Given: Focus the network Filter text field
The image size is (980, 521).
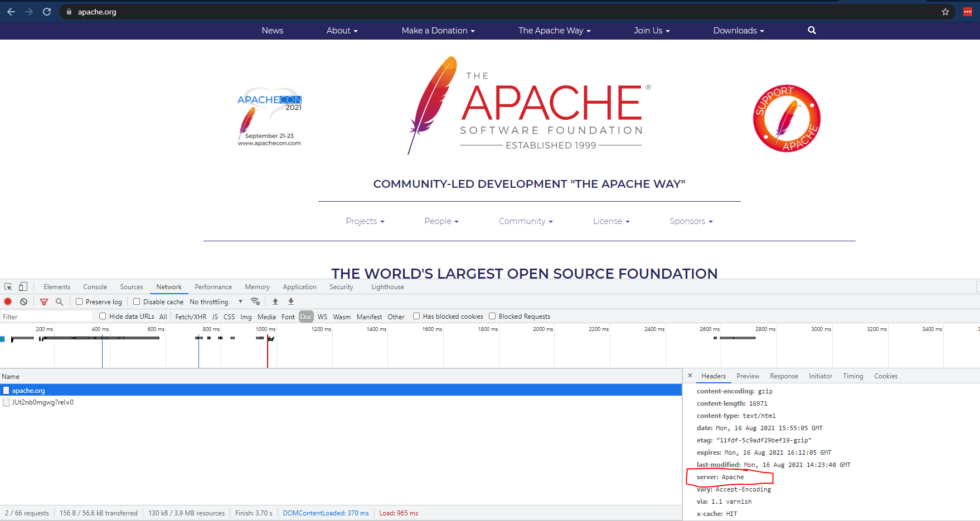Looking at the screenshot, I should pos(47,317).
